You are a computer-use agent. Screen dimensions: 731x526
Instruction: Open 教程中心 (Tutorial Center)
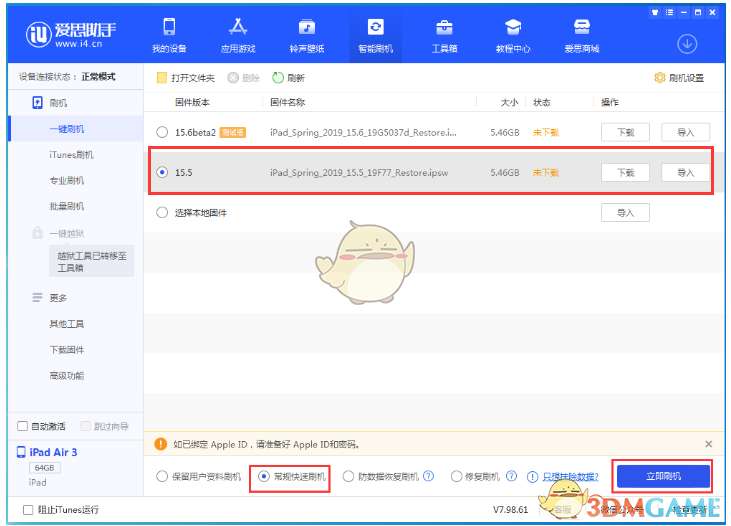click(513, 35)
